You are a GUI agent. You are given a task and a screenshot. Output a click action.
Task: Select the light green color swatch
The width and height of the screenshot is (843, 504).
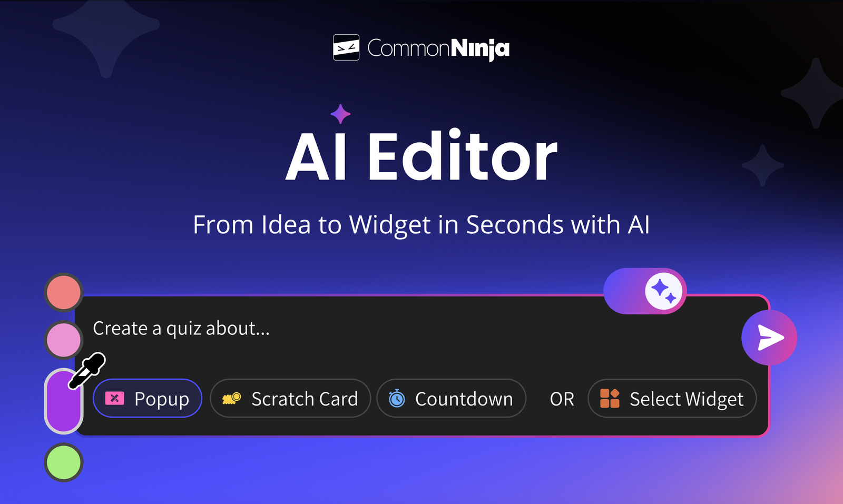click(x=64, y=462)
